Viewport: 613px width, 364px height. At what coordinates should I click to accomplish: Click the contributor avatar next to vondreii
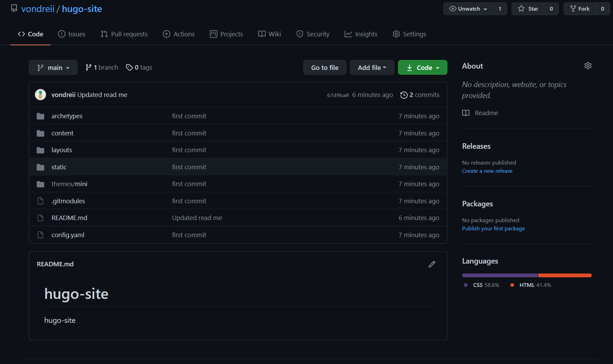tap(40, 94)
